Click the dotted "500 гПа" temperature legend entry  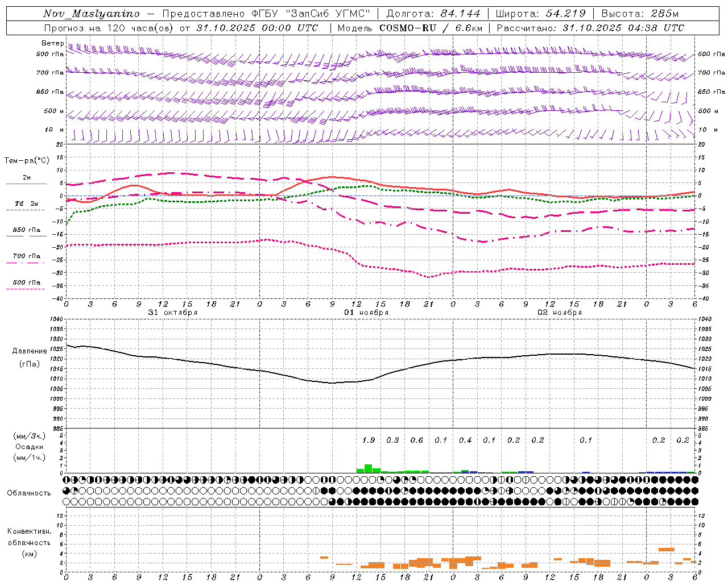(27, 282)
